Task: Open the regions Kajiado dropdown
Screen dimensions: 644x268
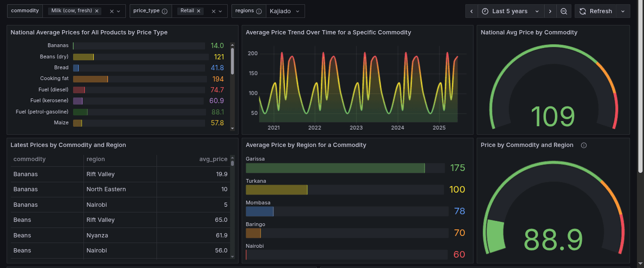Action: (x=285, y=11)
